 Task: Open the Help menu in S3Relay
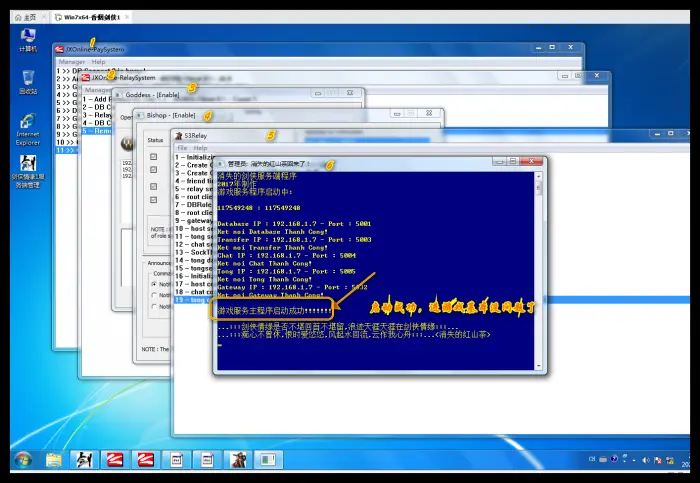[201, 148]
